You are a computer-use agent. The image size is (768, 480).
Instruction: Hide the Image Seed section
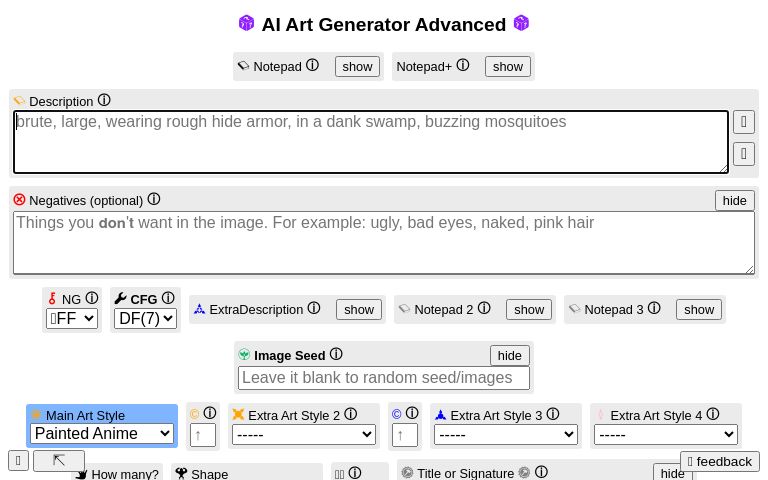click(x=509, y=355)
